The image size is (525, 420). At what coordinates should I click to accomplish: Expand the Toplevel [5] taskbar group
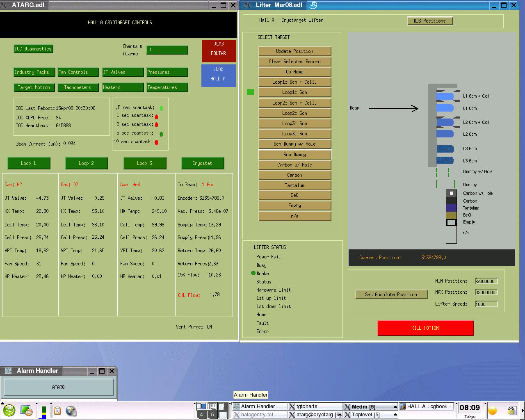tap(370, 415)
